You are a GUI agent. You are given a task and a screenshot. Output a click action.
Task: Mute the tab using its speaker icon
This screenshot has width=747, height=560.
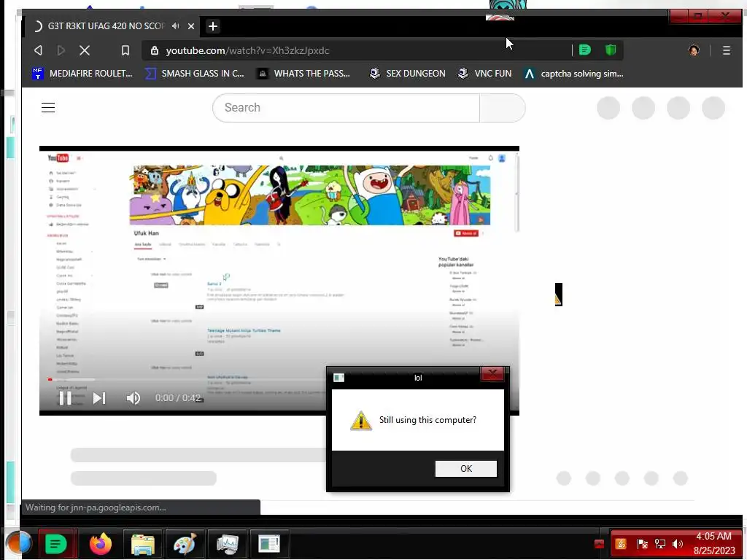(175, 26)
